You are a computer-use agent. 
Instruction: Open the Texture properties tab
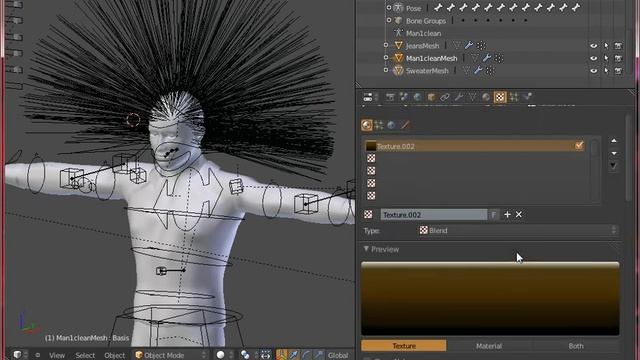[500, 97]
